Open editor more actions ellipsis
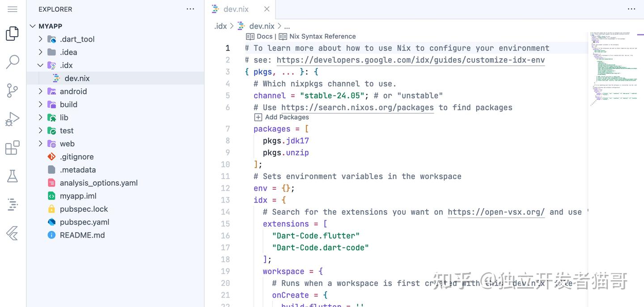644x307 pixels. 631,9
